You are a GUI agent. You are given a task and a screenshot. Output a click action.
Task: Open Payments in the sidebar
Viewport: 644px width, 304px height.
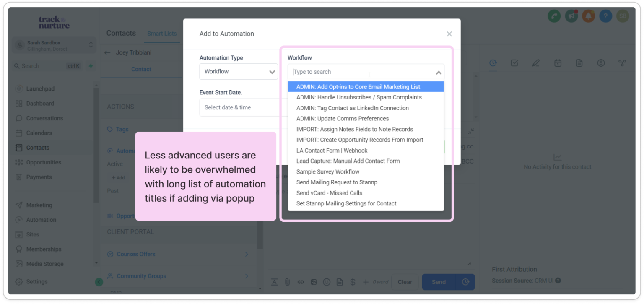(x=39, y=177)
